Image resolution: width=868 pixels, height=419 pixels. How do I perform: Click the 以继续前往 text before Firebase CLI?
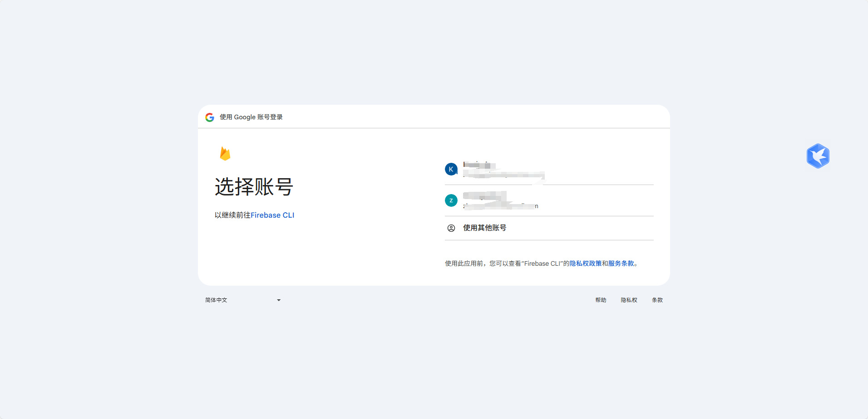point(232,215)
